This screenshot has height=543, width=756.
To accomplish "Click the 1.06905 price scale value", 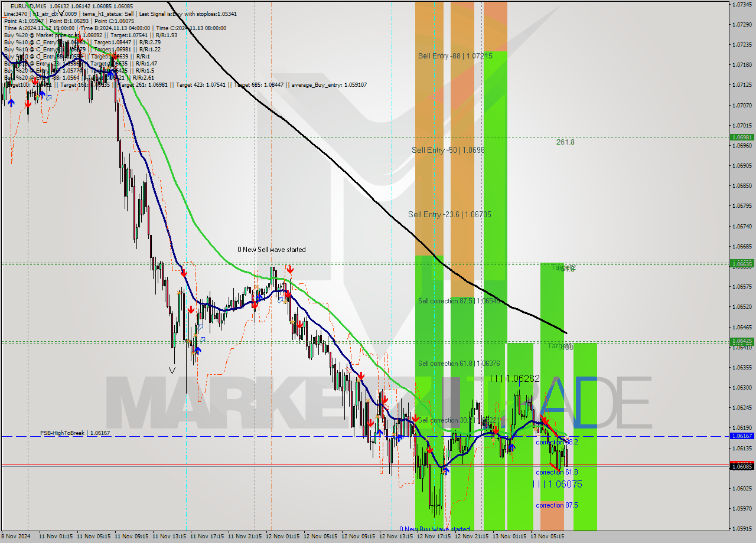I will (742, 165).
